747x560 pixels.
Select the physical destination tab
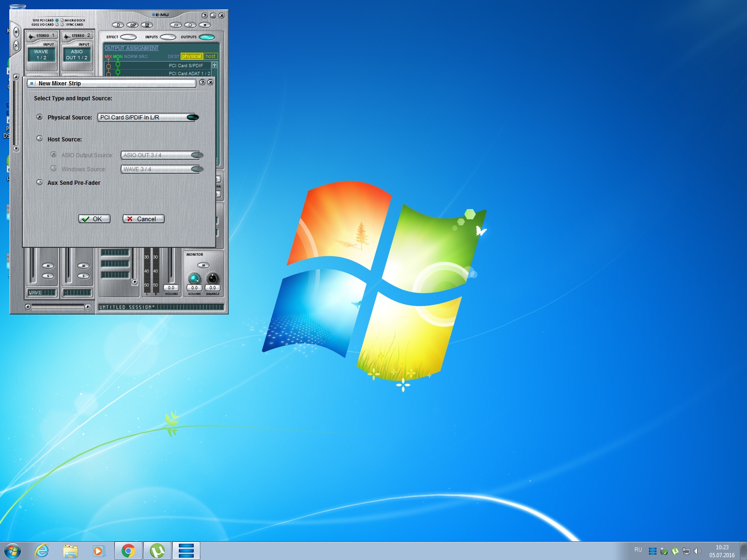191,56
